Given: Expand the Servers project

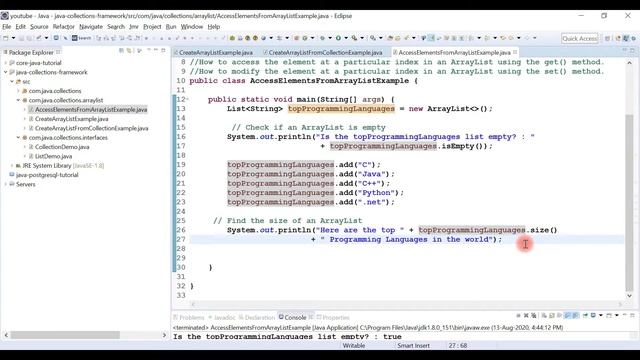Looking at the screenshot, I should click(6, 184).
